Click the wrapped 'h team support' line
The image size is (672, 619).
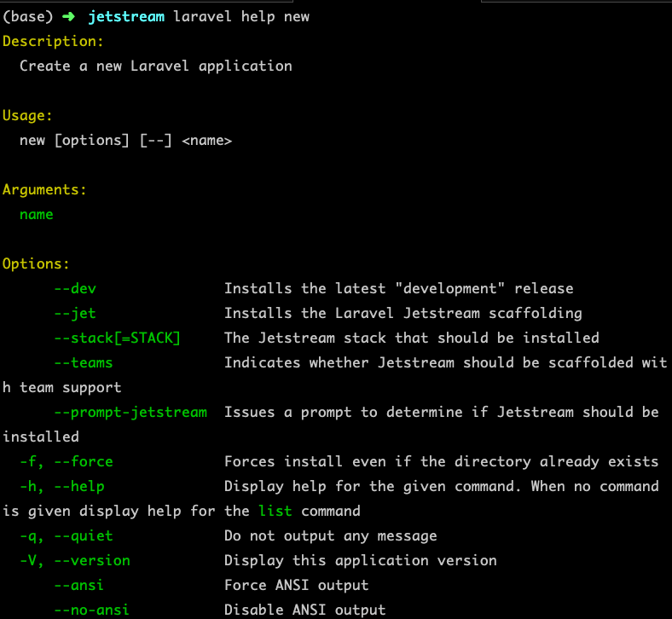(x=62, y=388)
